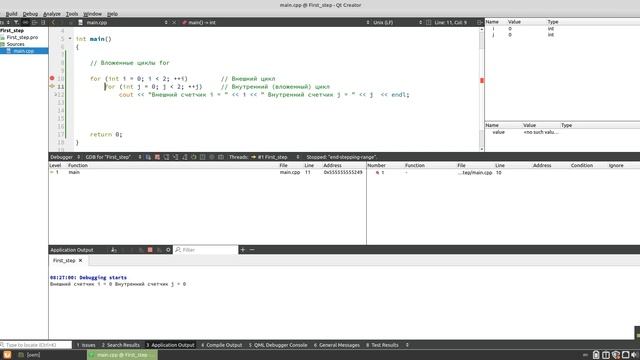The width and height of the screenshot is (640, 360).
Task: Select main.cpp in the project tree
Action: pos(24,51)
